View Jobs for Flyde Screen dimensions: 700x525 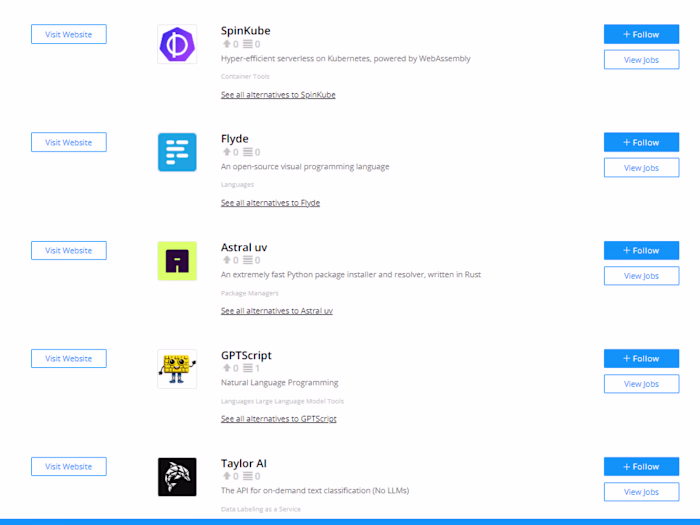point(642,168)
